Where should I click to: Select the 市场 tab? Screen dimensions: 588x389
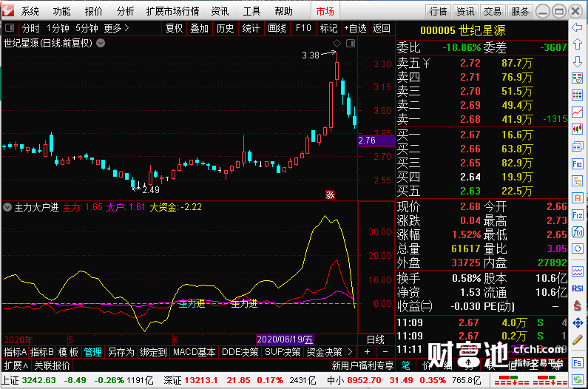point(325,11)
